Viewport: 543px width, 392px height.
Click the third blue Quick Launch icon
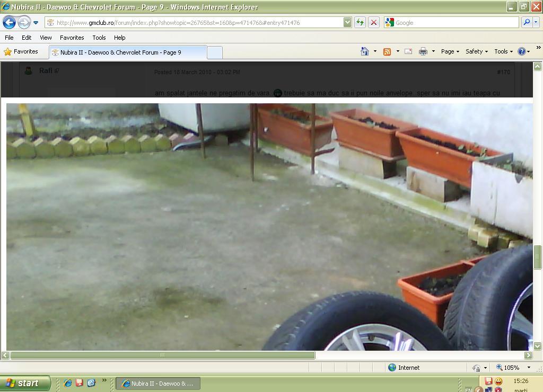coord(91,382)
